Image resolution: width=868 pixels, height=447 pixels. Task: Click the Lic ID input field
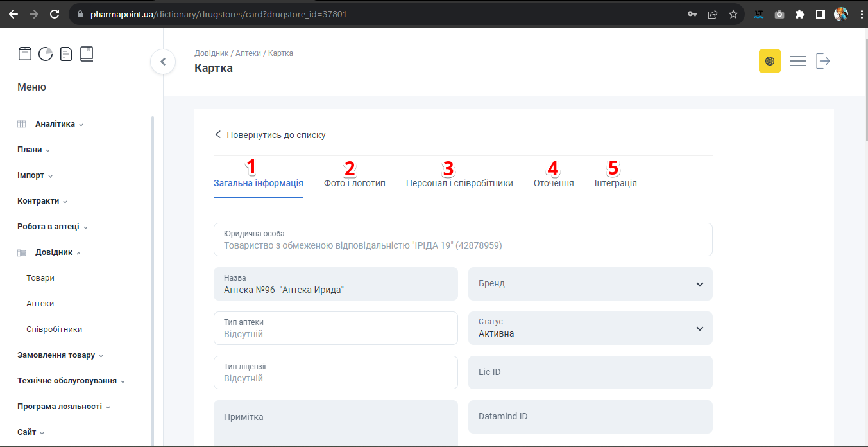(x=590, y=372)
